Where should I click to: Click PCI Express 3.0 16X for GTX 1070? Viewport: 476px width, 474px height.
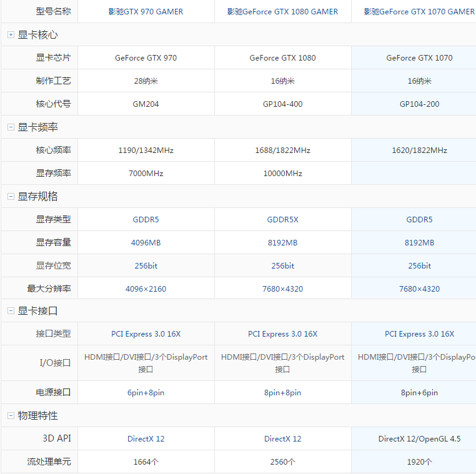[x=419, y=334]
